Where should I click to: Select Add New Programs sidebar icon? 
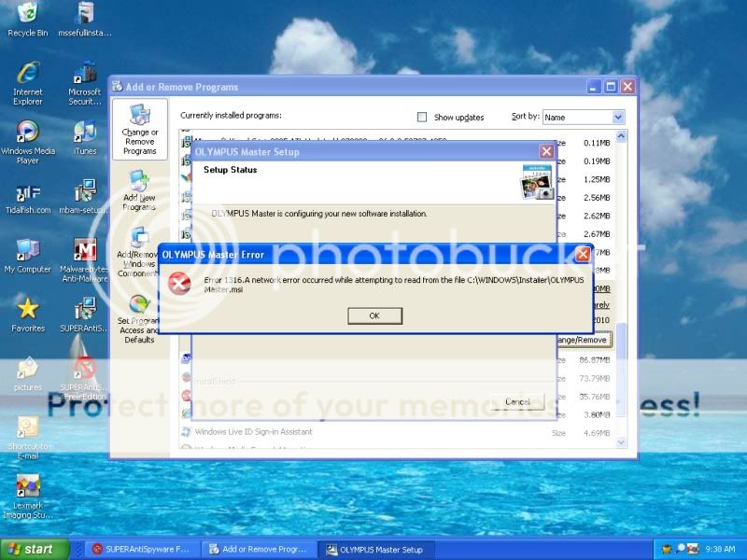(139, 190)
